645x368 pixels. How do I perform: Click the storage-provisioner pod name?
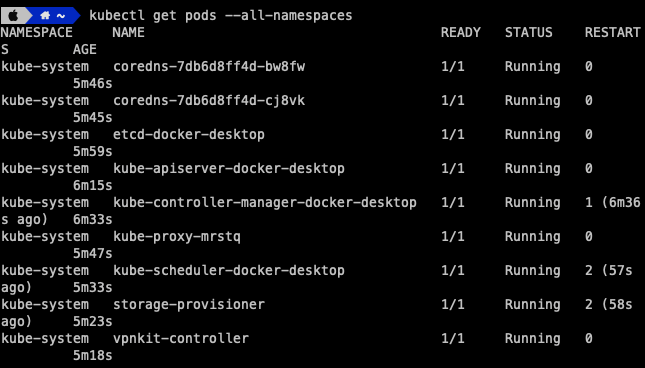[189, 304]
